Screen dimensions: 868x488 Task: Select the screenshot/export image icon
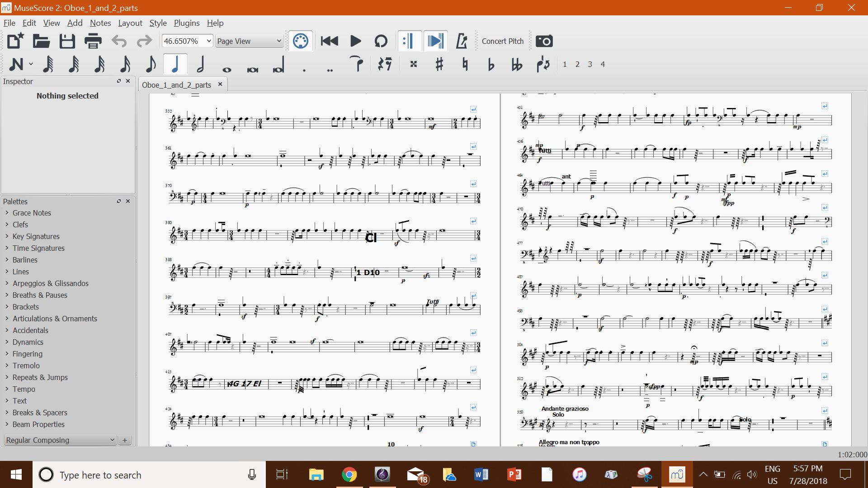[x=544, y=41]
